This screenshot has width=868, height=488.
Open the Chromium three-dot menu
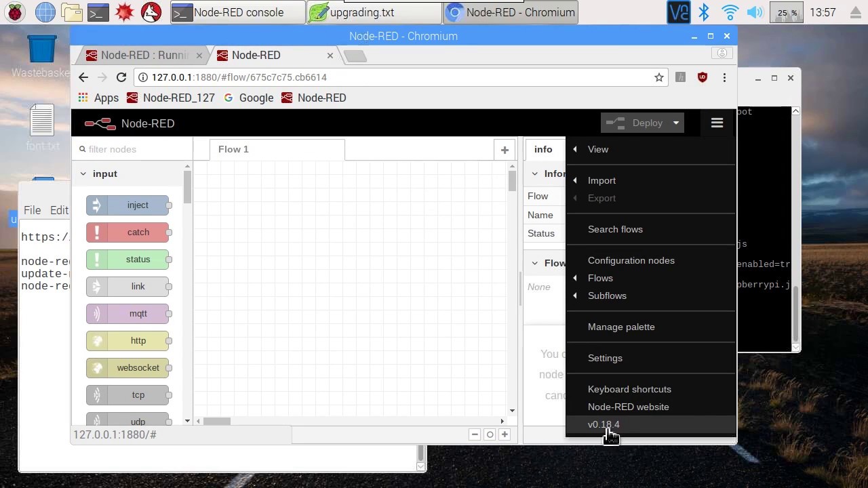coord(724,77)
